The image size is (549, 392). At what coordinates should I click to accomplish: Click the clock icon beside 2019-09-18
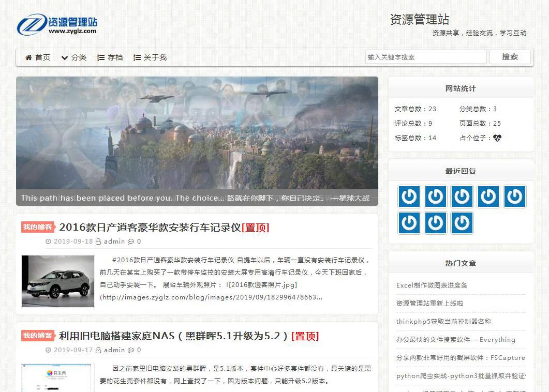(x=48, y=242)
